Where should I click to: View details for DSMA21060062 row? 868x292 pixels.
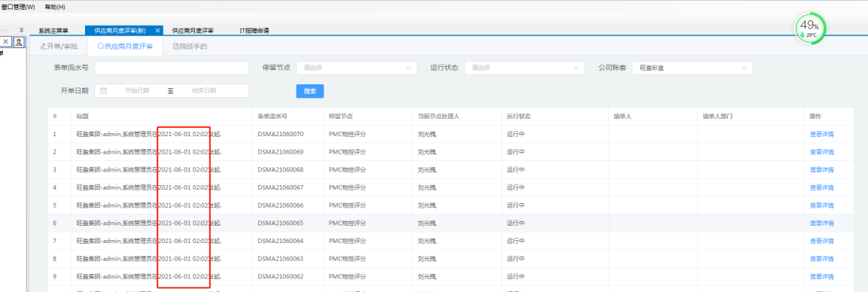click(821, 276)
